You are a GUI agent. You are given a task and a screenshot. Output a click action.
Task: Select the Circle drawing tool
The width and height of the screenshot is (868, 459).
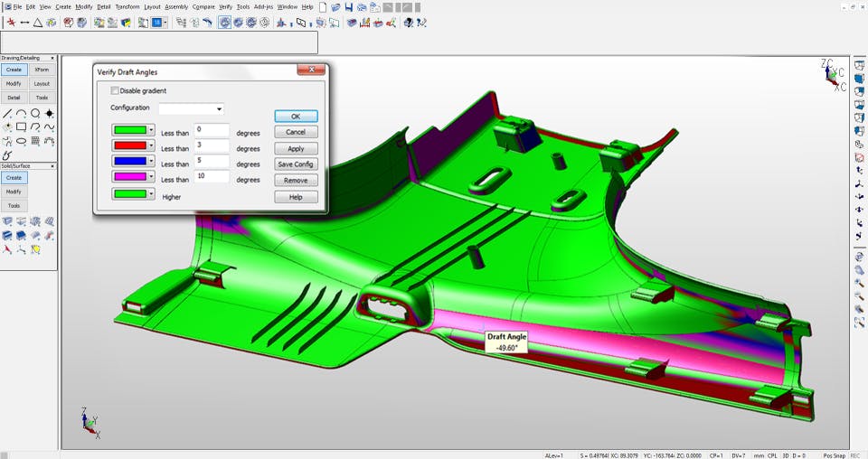[x=35, y=113]
